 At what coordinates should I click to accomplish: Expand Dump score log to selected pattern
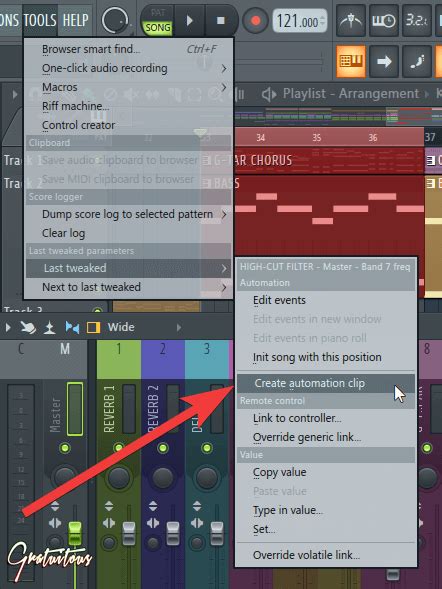click(128, 214)
